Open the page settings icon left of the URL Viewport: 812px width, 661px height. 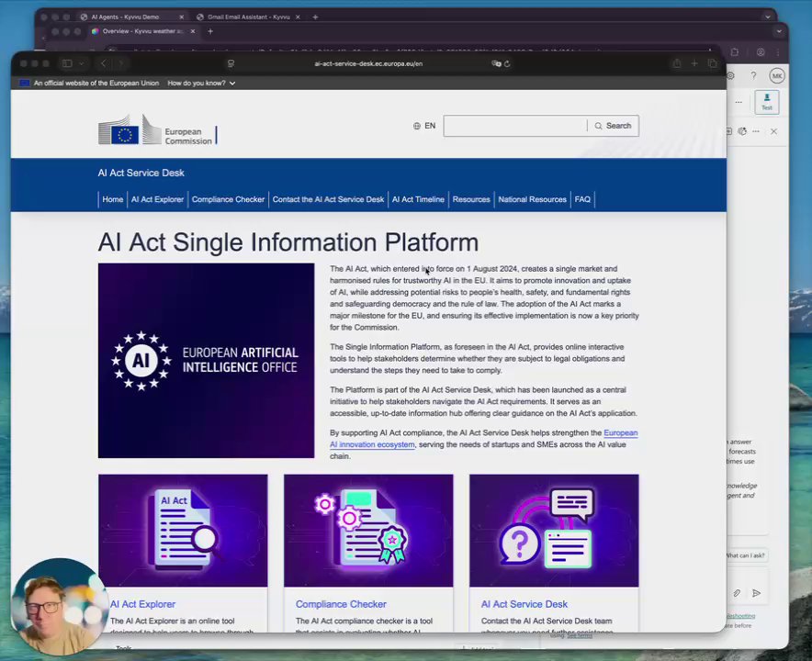pos(231,63)
